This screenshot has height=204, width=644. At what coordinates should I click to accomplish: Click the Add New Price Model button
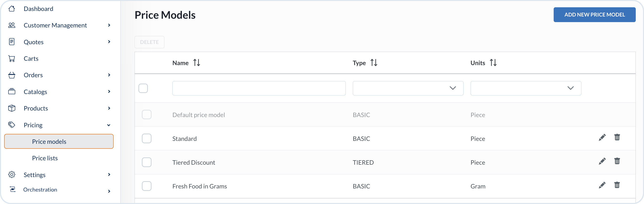tap(594, 15)
